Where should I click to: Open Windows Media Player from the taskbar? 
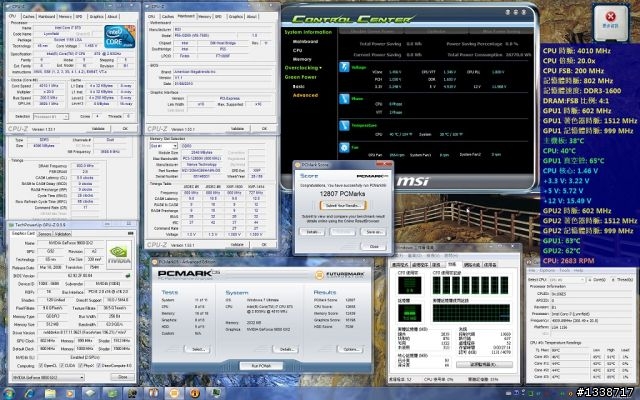[x=71, y=393]
